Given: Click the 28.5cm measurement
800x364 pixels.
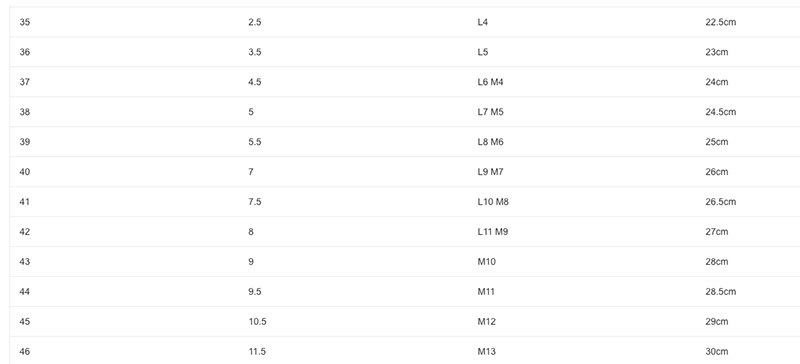Looking at the screenshot, I should [x=720, y=292].
